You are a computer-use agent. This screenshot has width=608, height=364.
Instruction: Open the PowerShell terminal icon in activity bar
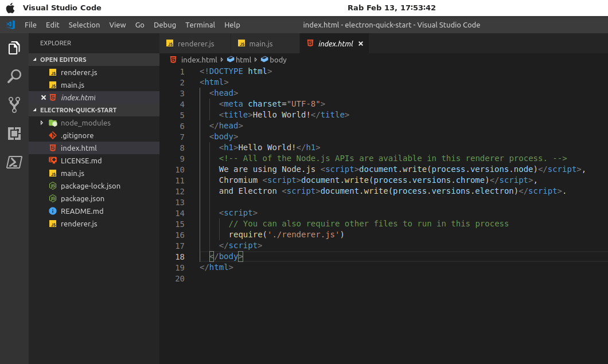pyautogui.click(x=14, y=162)
